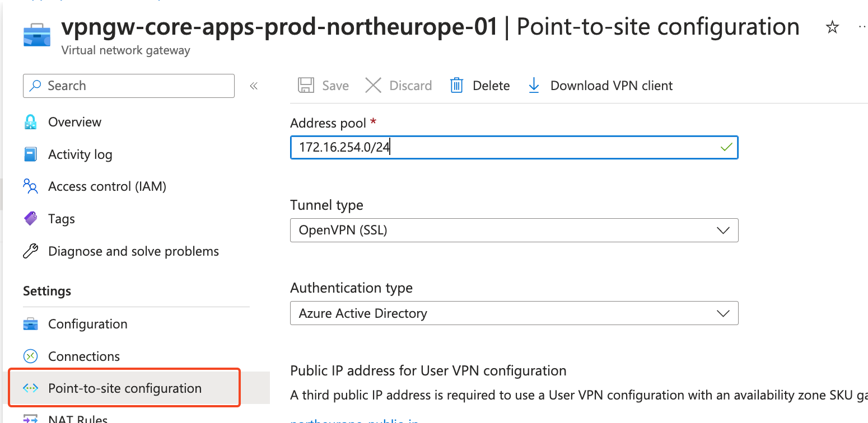Favorite this page with the star icon
This screenshot has width=868, height=423.
coord(833,27)
